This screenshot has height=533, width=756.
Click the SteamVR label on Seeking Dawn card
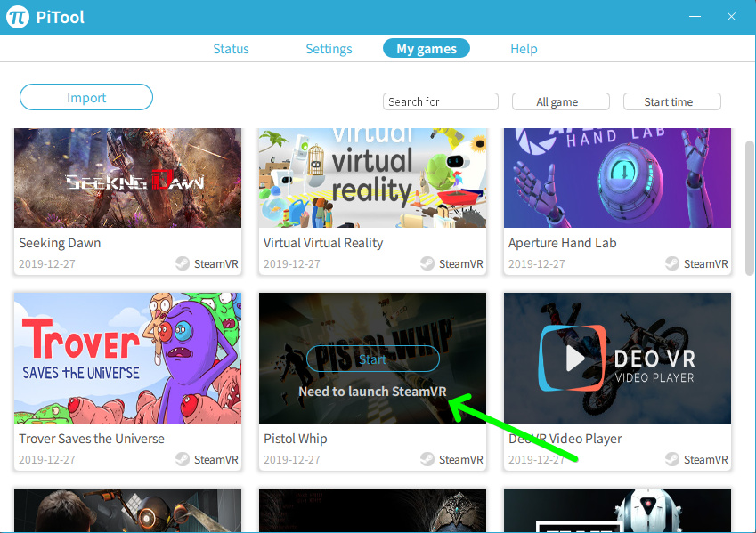click(x=216, y=264)
